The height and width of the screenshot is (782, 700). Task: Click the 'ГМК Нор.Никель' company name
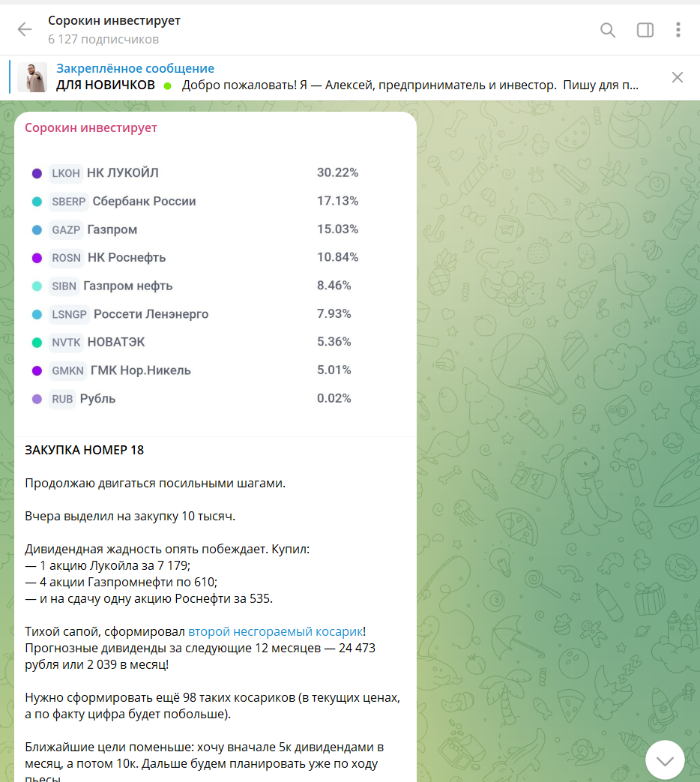pos(141,370)
